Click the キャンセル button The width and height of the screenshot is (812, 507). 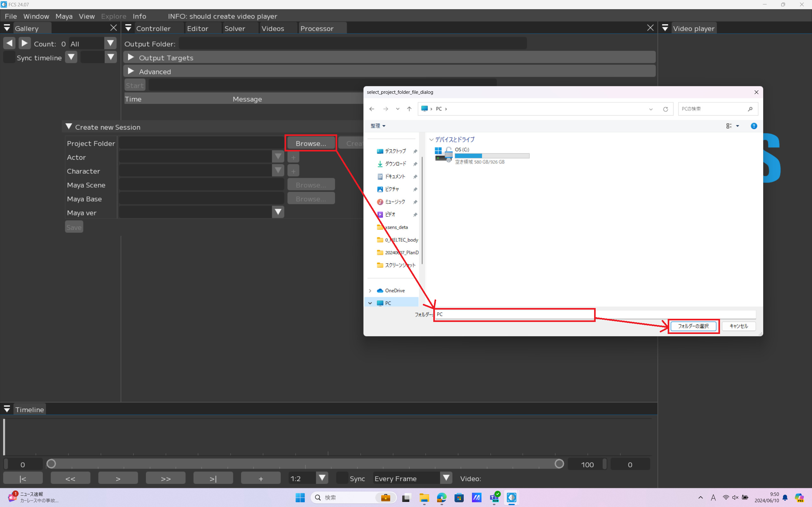[x=738, y=326]
